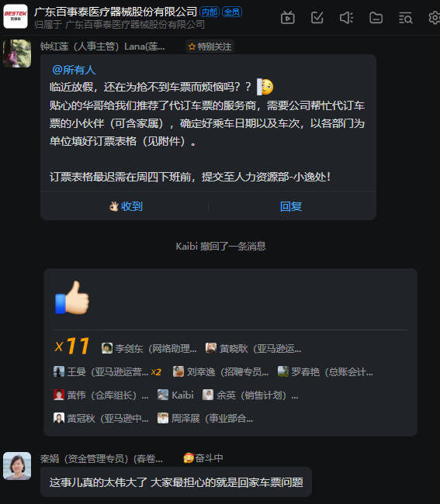
Task: Click 秦娟's message about 回家车票问题
Action: tap(176, 482)
